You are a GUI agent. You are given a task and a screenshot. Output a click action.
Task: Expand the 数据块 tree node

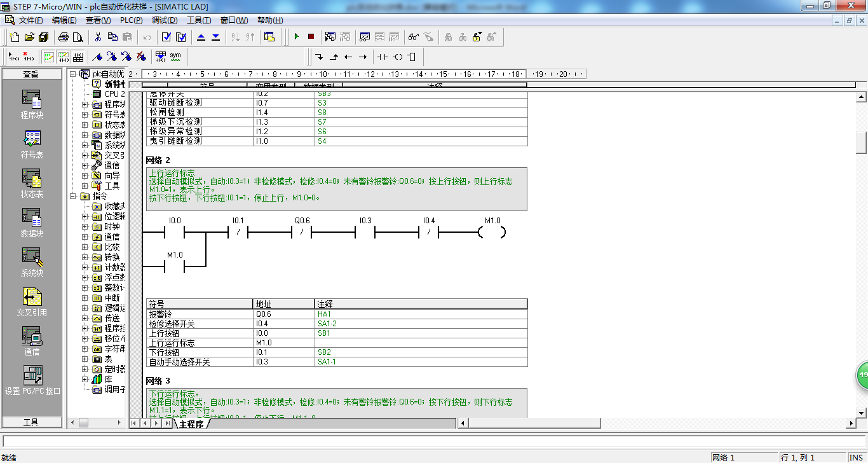click(85, 135)
